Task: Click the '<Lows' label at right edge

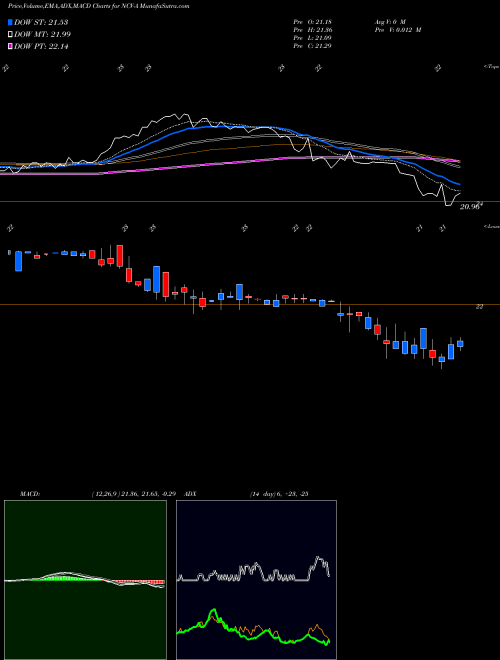Action: (x=491, y=226)
